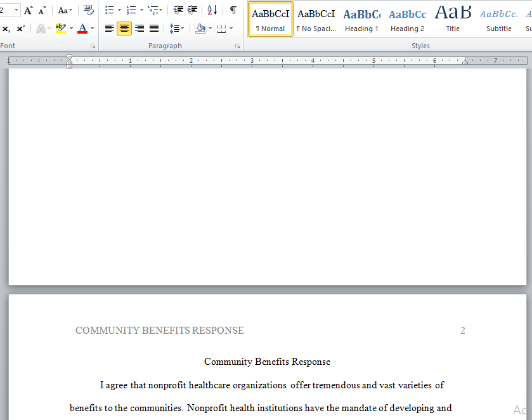Open the Change Case menu

coord(65,11)
